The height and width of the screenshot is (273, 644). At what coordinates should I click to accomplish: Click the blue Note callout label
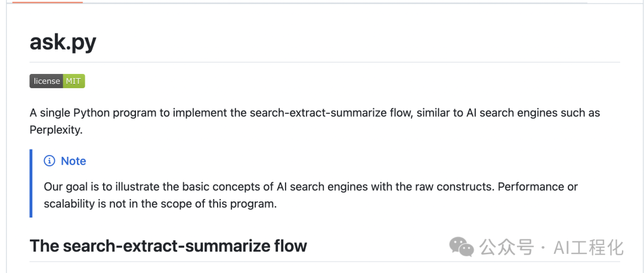(x=73, y=161)
